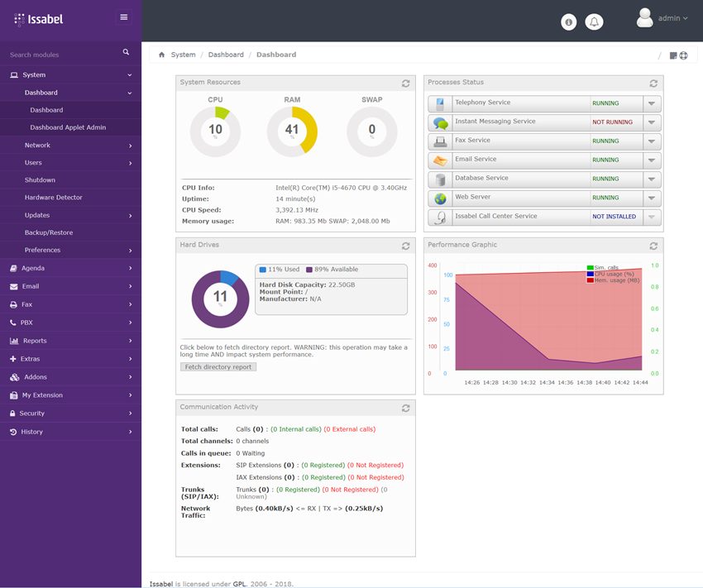Expand the Security menu
703x588 pixels.
pyautogui.click(x=70, y=414)
